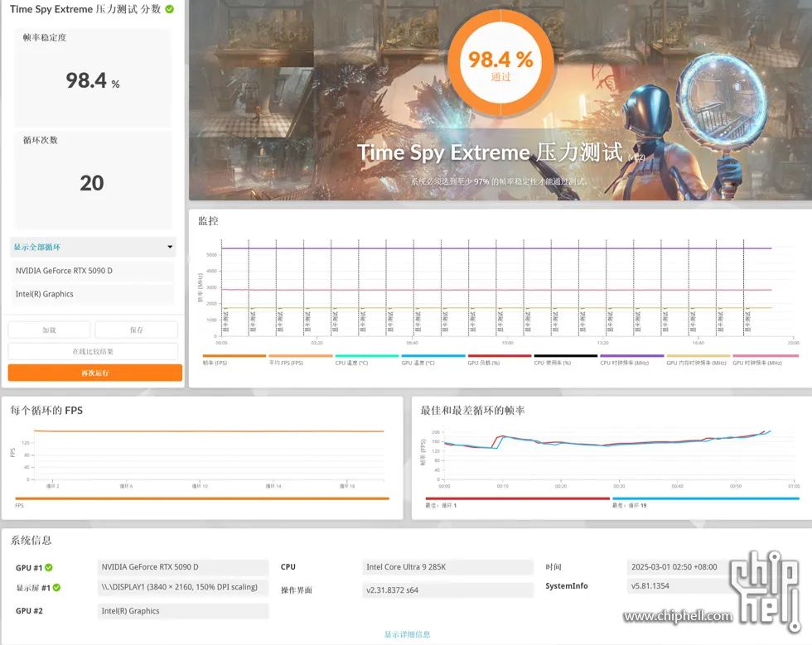Screen dimensions: 812x645
Task: Click the SystemInfo label in system info
Action: (567, 586)
